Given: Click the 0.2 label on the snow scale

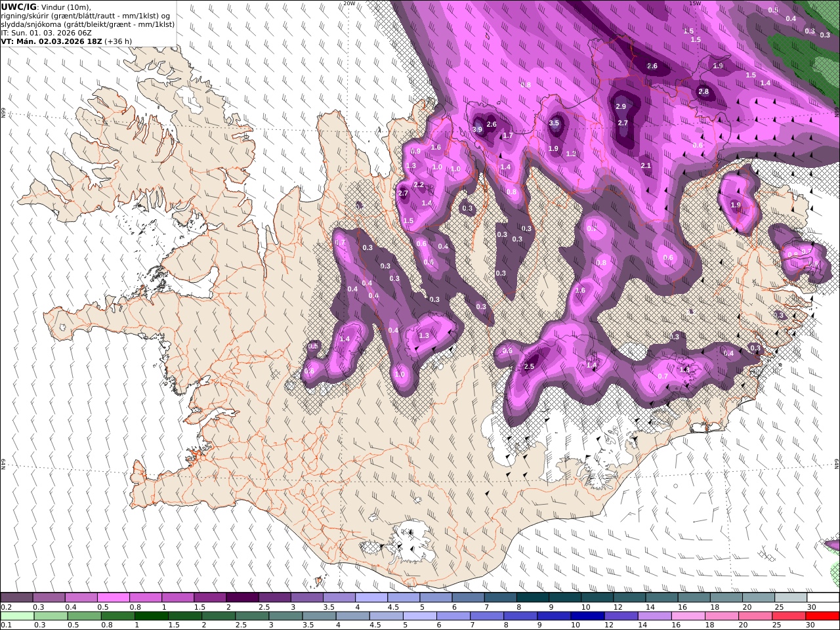Looking at the screenshot, I should coord(6,607).
